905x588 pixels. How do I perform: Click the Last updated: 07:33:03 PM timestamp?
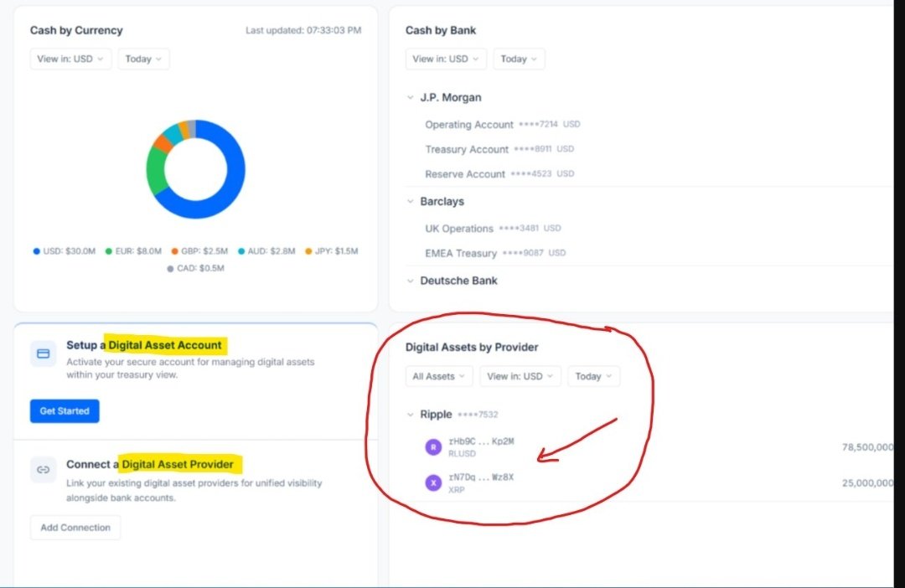[303, 30]
